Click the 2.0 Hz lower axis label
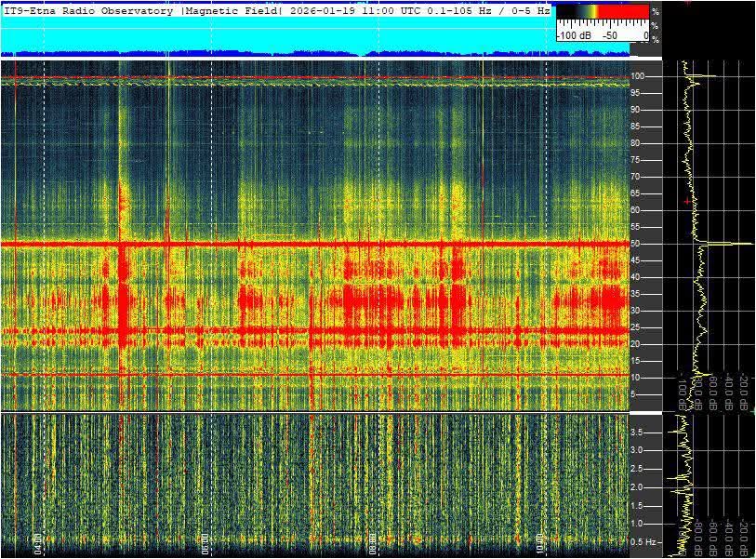Screen dimensions: 756x559 click(639, 486)
